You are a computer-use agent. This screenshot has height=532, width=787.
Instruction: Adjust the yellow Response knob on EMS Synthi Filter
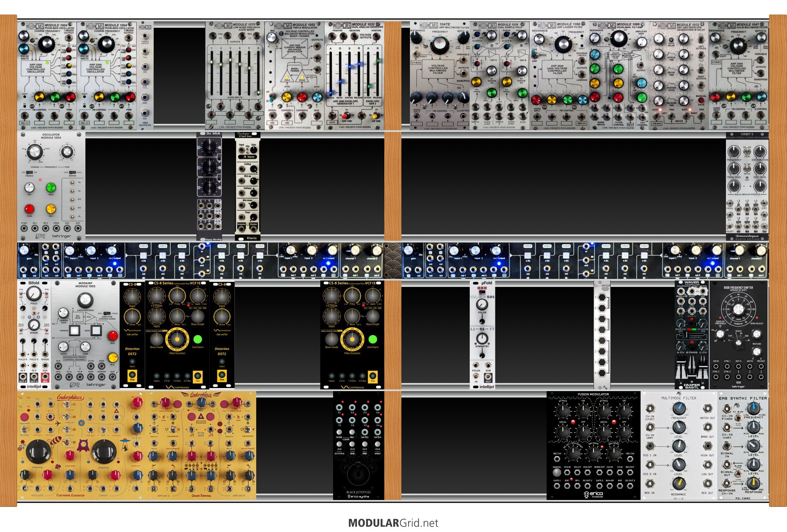click(753, 482)
